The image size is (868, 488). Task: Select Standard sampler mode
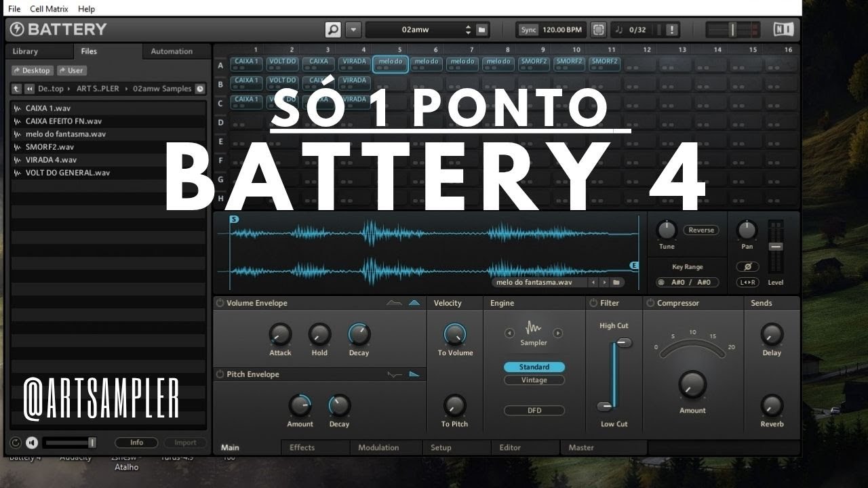[534, 367]
